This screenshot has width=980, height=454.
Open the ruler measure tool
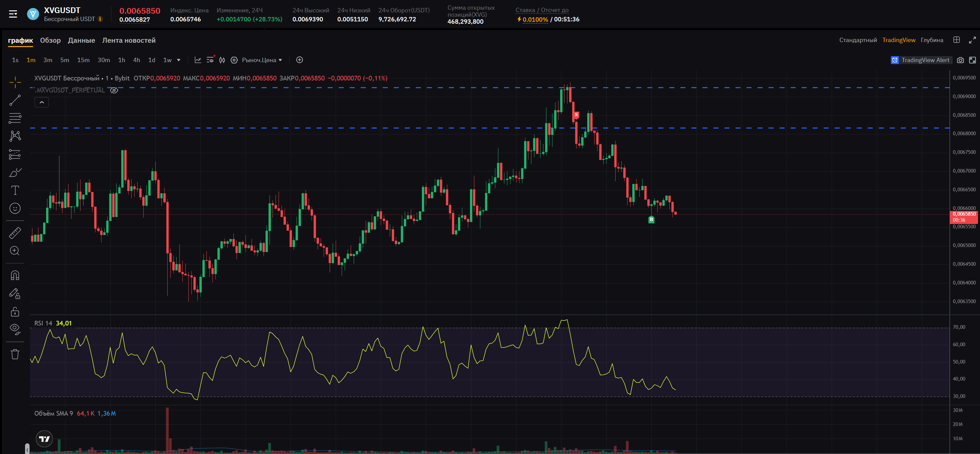click(15, 233)
